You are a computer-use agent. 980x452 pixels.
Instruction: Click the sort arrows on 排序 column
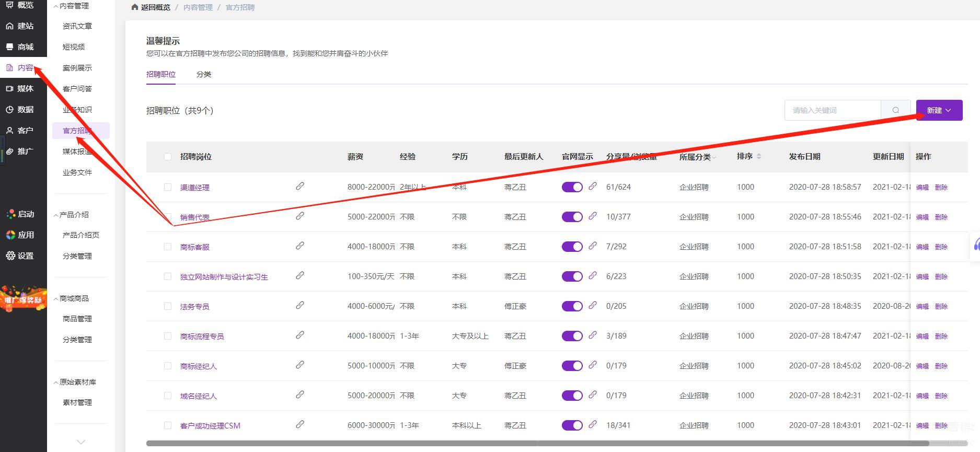click(x=759, y=156)
